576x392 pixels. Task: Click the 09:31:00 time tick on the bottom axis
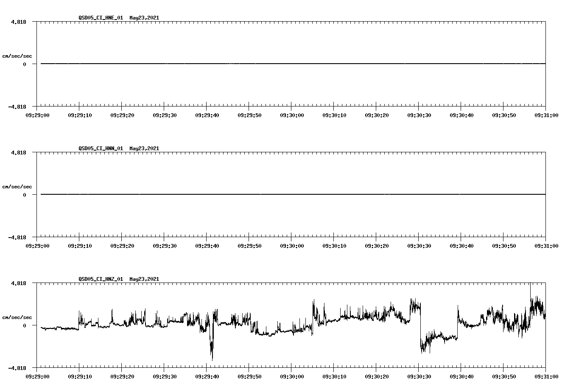[545, 375]
